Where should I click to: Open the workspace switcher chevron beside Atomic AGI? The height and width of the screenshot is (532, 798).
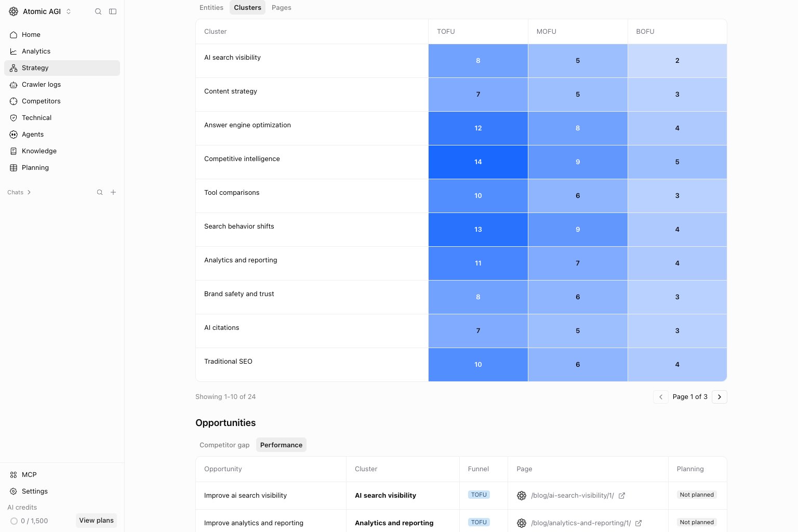click(69, 11)
